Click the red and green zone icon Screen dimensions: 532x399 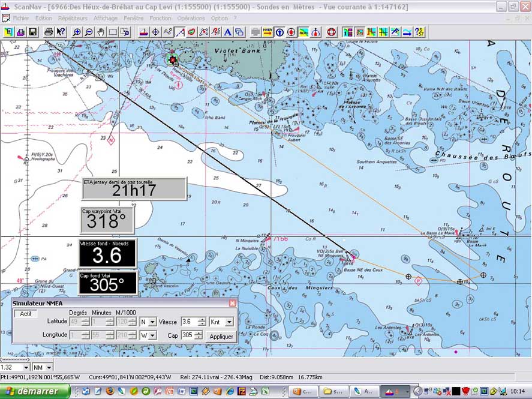point(192,32)
